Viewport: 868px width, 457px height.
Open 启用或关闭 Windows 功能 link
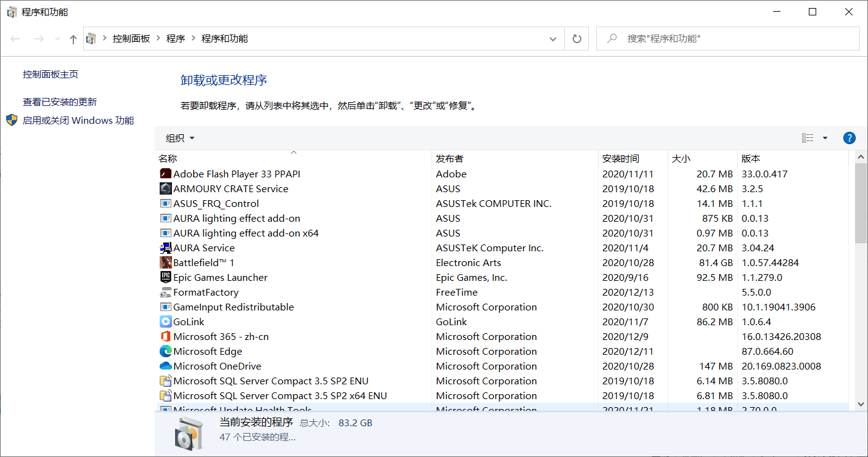tap(78, 120)
